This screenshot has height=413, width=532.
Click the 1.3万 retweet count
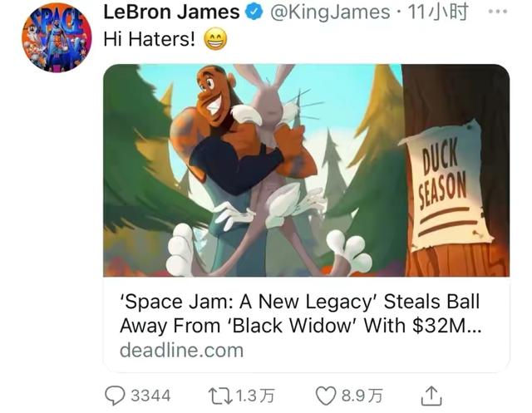point(255,396)
